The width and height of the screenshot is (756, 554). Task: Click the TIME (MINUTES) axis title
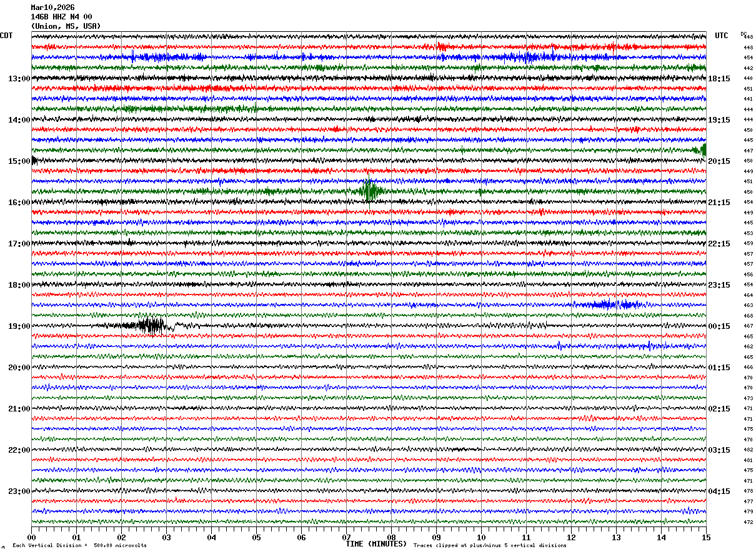point(376,544)
